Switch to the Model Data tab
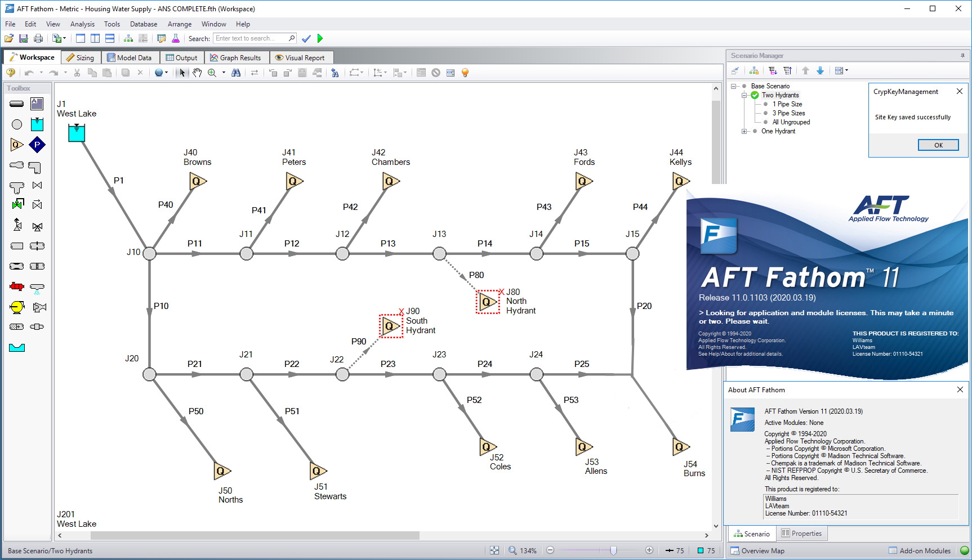972x560 pixels. (130, 57)
